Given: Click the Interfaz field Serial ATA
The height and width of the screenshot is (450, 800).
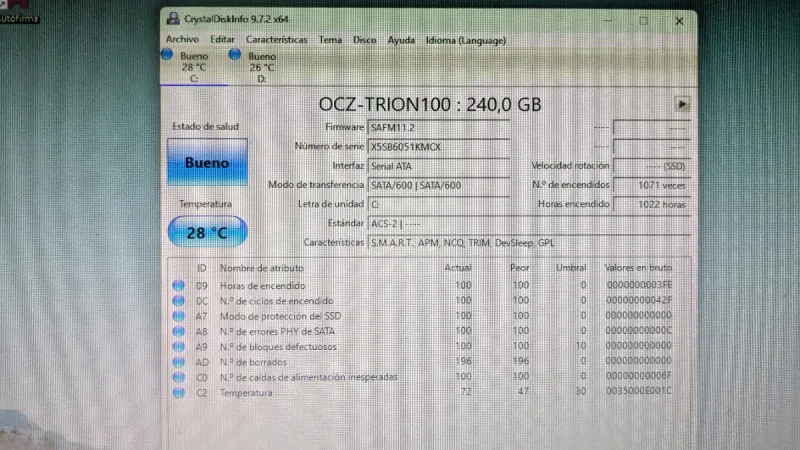Looking at the screenshot, I should (438, 166).
